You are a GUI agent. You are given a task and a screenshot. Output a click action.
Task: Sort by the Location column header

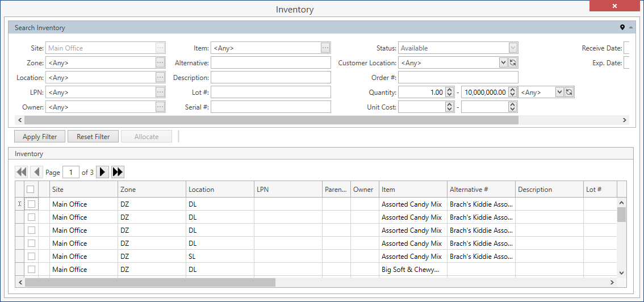(219, 190)
